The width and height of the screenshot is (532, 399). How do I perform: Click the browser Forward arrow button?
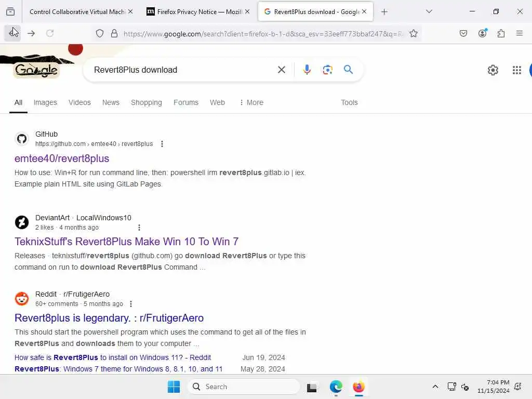pyautogui.click(x=31, y=33)
